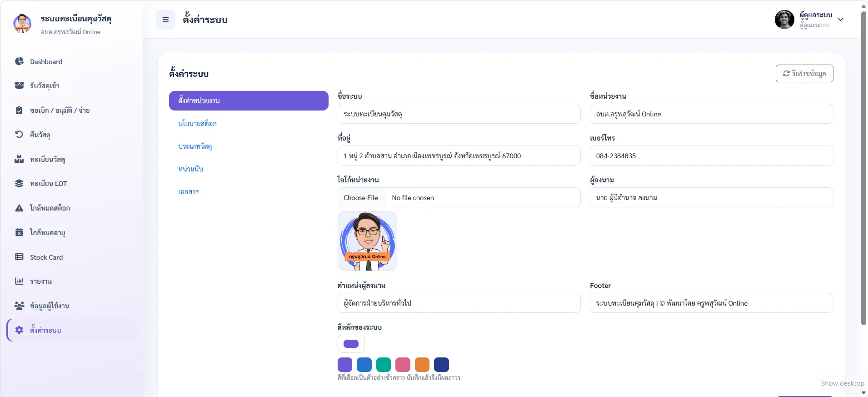Click the Stock Card table icon
This screenshot has height=397, width=868.
pos(19,257)
